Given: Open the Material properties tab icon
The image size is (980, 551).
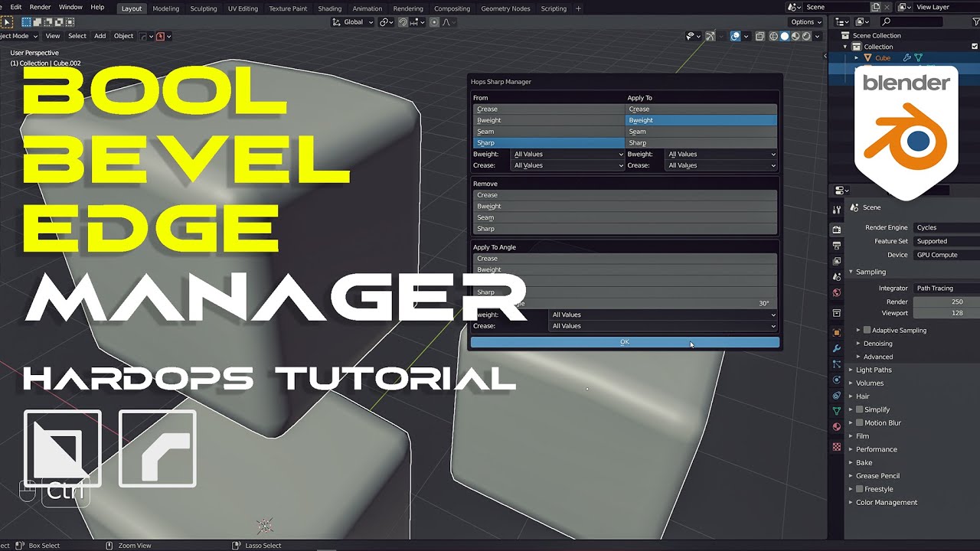Looking at the screenshot, I should point(836,427).
